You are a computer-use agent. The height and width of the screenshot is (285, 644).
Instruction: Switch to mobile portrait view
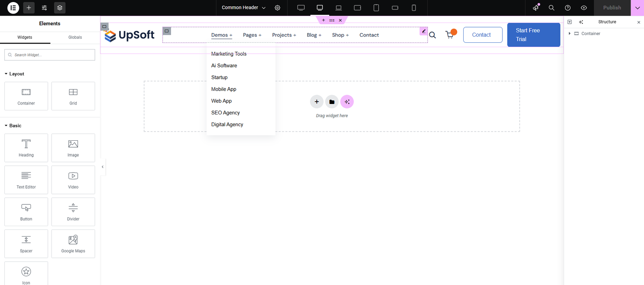(414, 8)
